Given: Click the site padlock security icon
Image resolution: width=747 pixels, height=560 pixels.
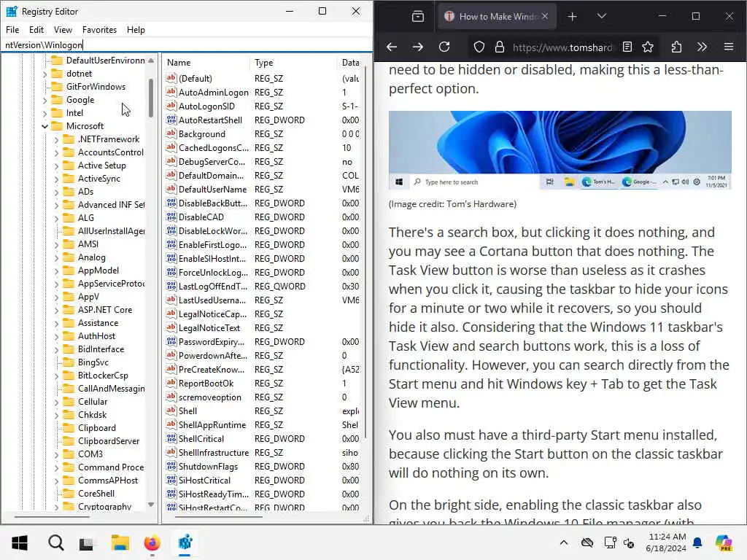Looking at the screenshot, I should pyautogui.click(x=499, y=47).
